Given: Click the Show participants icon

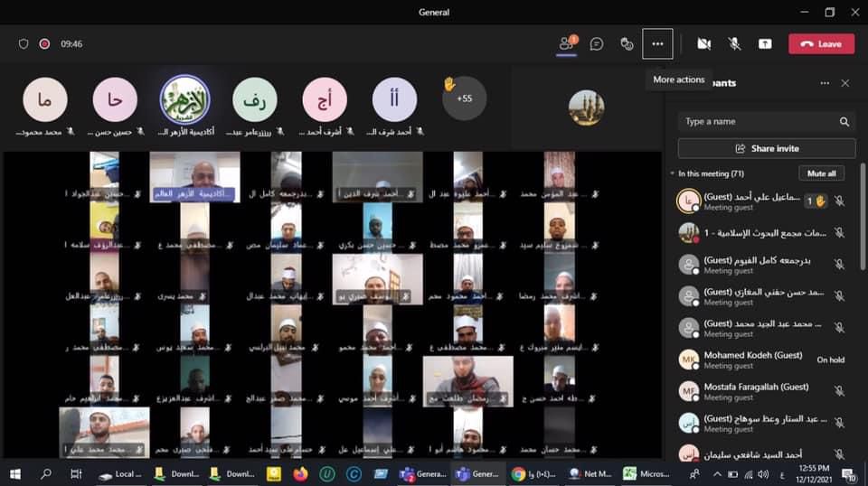Looking at the screenshot, I should (x=567, y=43).
